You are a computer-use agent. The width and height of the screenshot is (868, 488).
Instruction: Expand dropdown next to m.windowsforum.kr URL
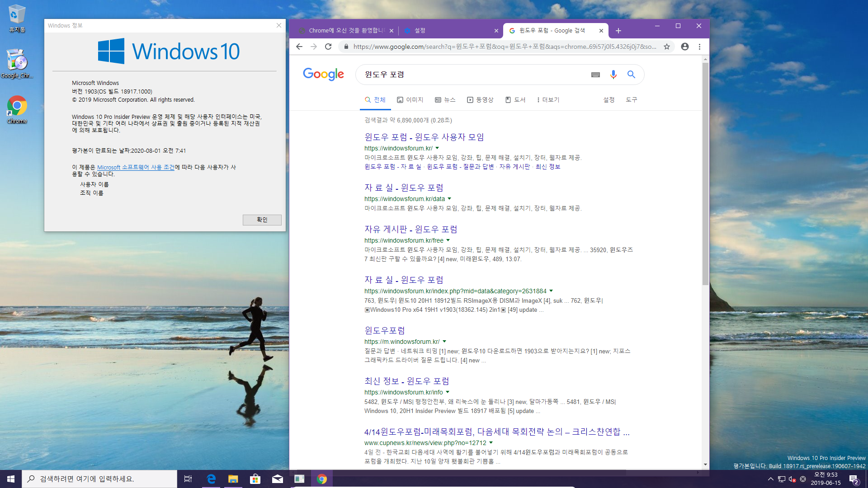(444, 342)
